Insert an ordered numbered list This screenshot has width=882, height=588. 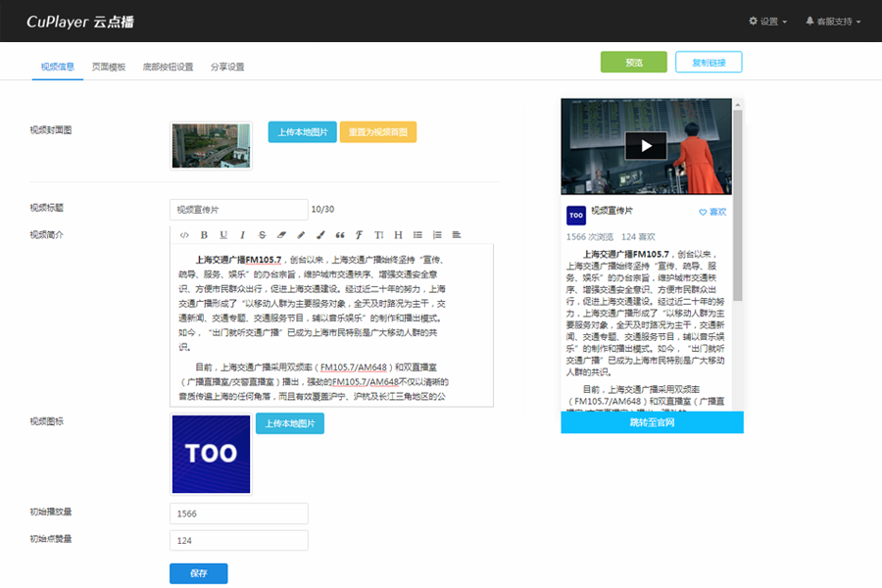[437, 235]
